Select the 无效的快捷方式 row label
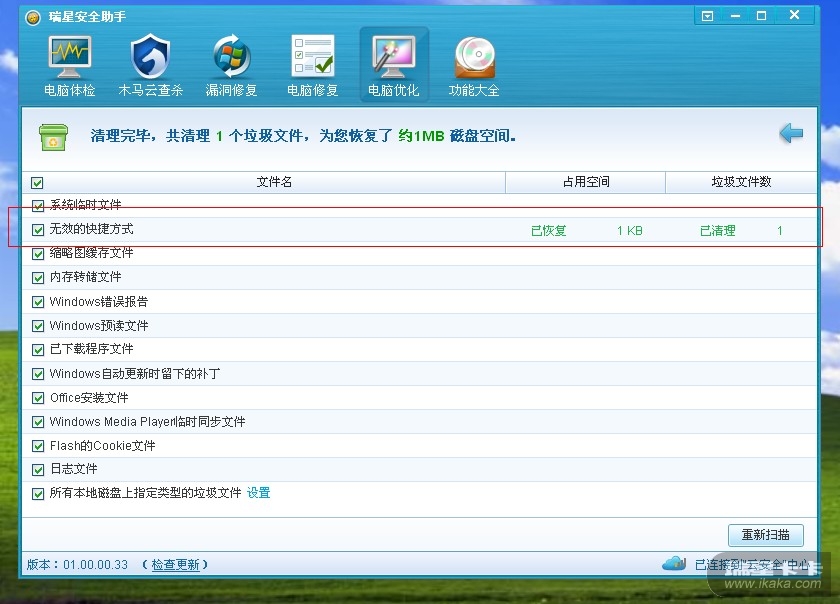 92,229
